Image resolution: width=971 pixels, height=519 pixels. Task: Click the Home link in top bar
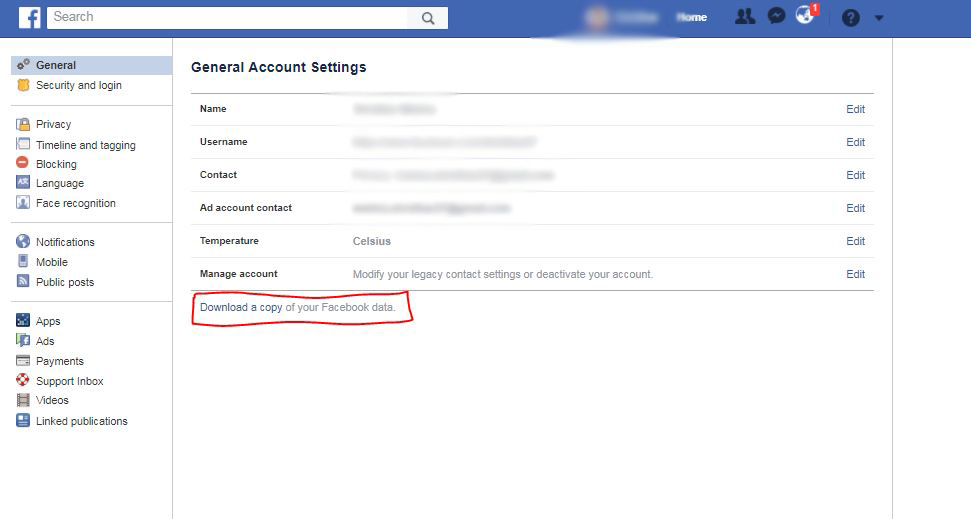691,17
